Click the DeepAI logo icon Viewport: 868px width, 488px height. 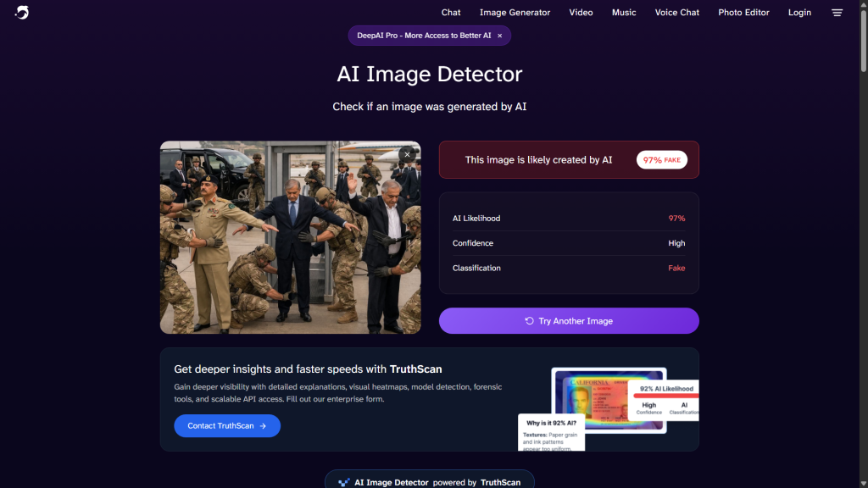click(x=22, y=13)
